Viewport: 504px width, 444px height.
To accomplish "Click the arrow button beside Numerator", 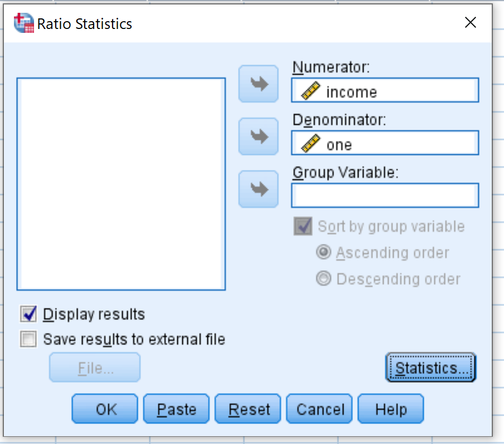I will click(x=258, y=84).
